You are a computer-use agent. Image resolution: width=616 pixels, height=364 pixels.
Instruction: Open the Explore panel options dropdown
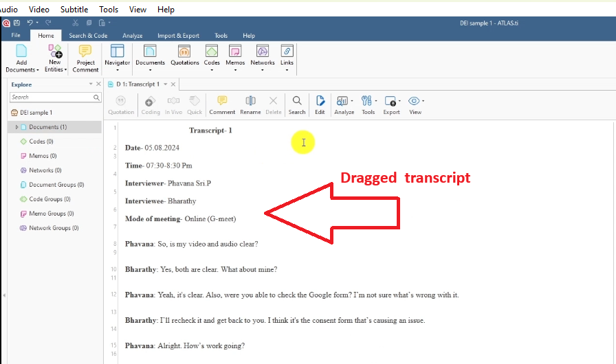(x=91, y=84)
